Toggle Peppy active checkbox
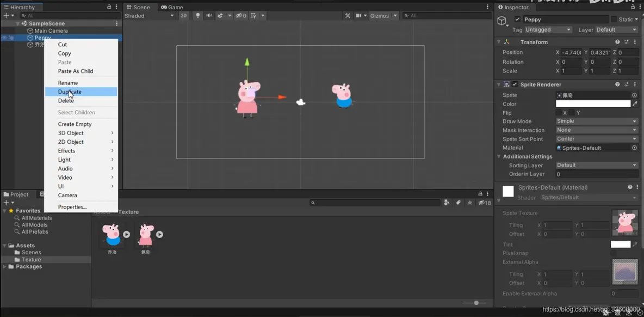644x317 pixels. click(517, 19)
